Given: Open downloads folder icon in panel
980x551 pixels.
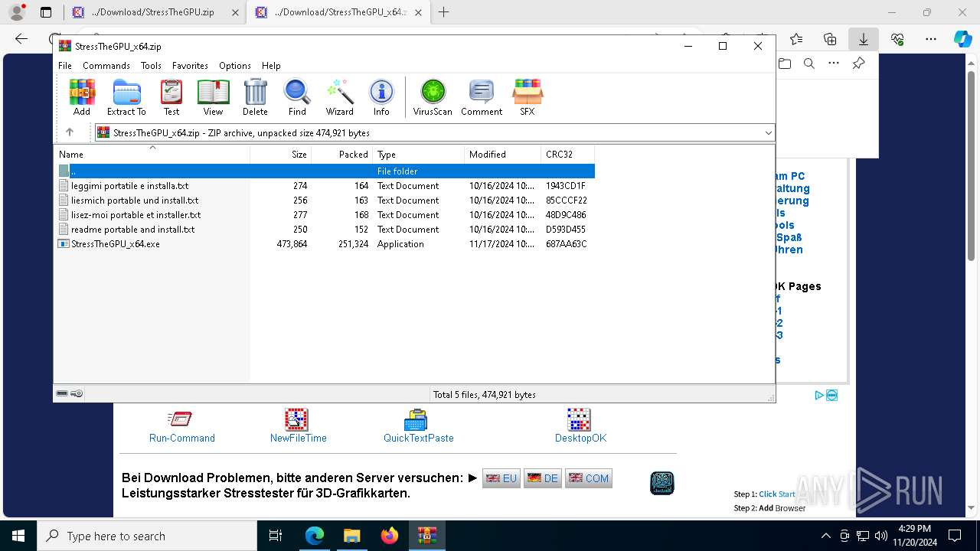Looking at the screenshot, I should click(785, 64).
